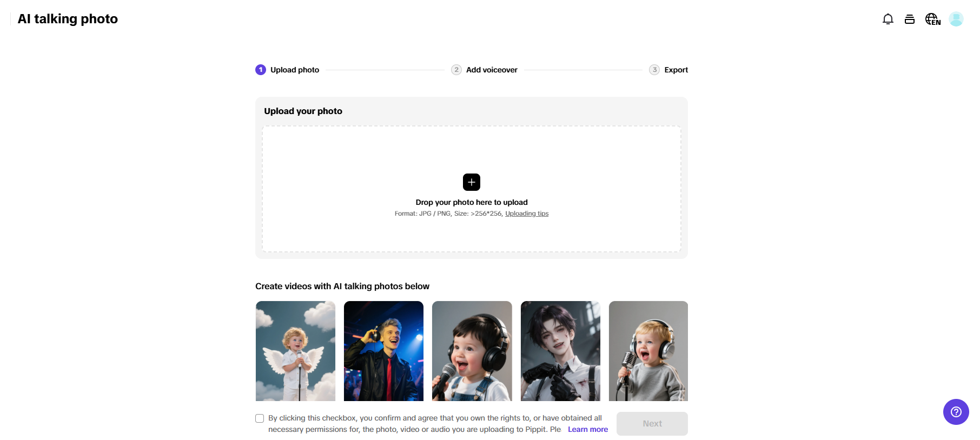Viewport: 980px width, 440px height.
Task: Click the Learn more link
Action: pos(587,429)
